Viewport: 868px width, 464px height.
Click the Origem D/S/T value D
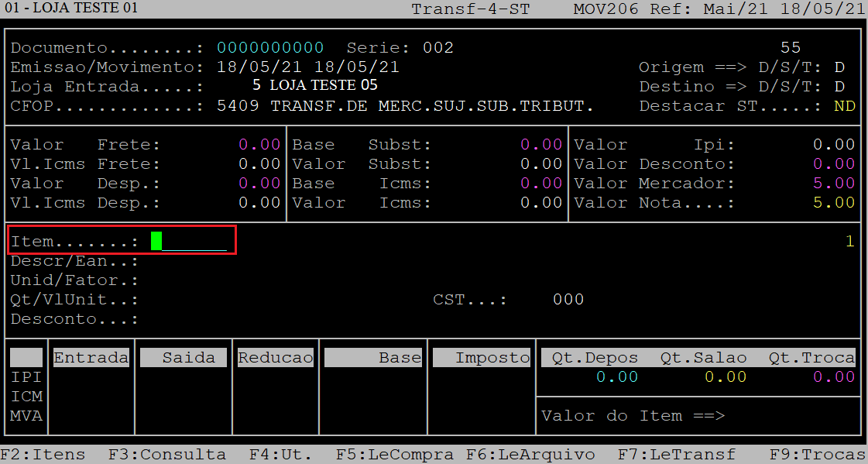point(839,67)
